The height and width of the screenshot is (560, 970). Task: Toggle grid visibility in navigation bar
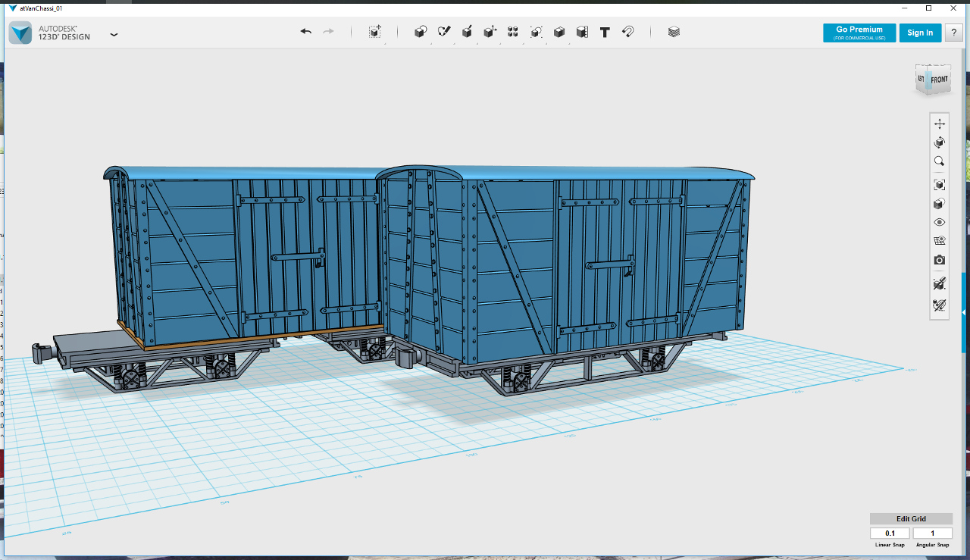click(940, 241)
